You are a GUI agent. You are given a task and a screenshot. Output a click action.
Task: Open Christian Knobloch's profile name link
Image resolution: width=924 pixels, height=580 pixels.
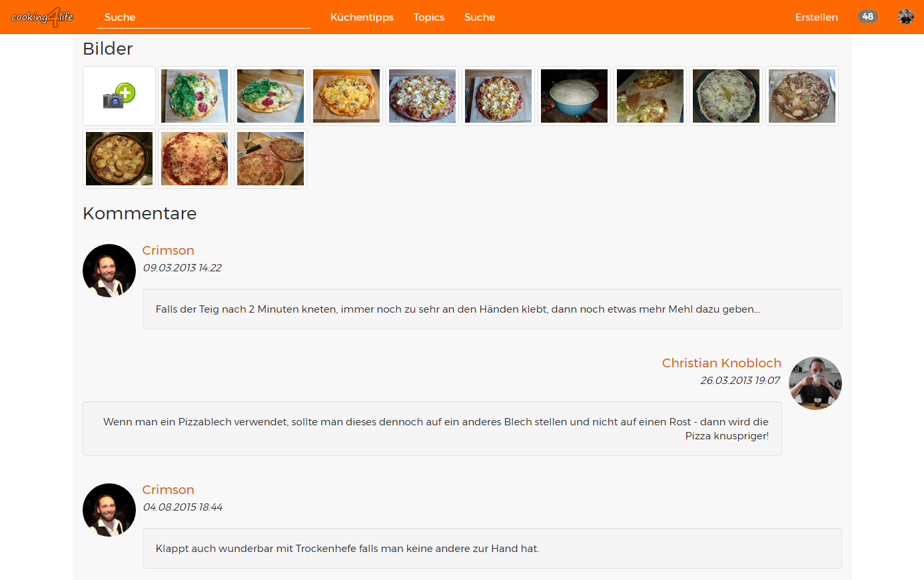(x=721, y=363)
